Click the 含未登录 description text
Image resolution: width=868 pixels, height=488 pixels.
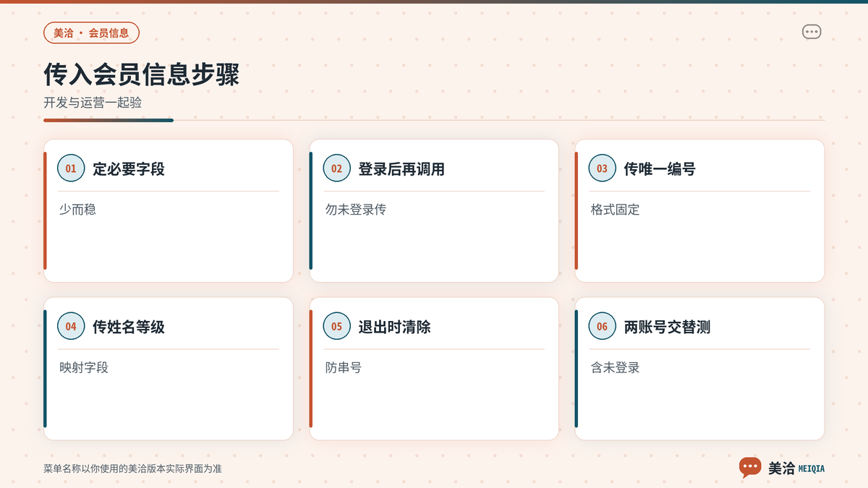pos(615,367)
